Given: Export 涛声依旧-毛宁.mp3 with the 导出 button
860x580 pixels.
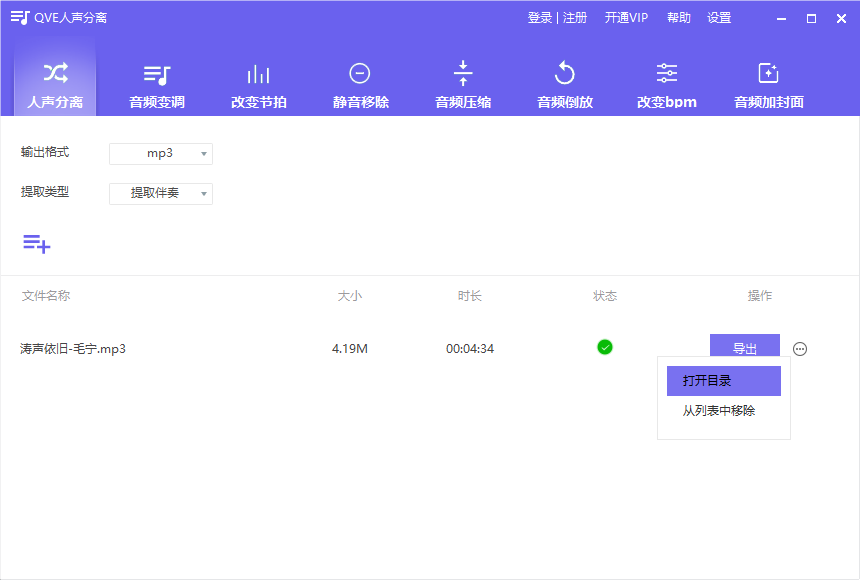Looking at the screenshot, I should click(x=744, y=347).
